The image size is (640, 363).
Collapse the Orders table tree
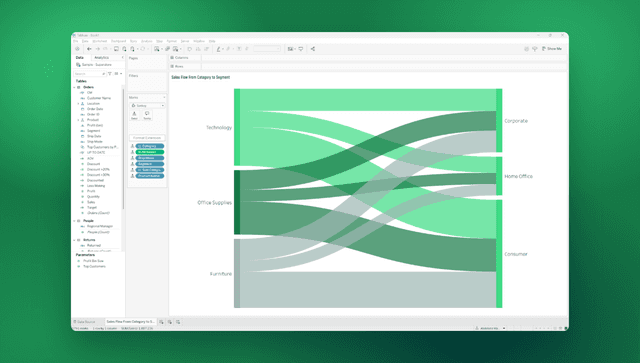click(75, 87)
